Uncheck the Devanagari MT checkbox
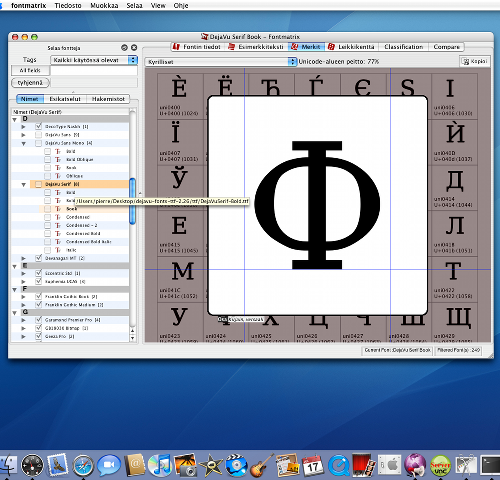 pos(38,258)
